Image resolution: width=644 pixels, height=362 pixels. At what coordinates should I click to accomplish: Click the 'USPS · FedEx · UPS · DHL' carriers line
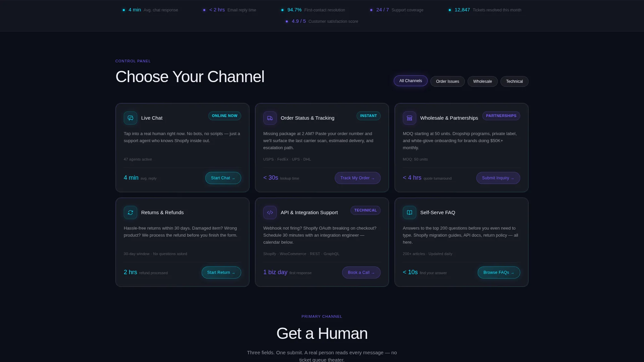[287, 159]
